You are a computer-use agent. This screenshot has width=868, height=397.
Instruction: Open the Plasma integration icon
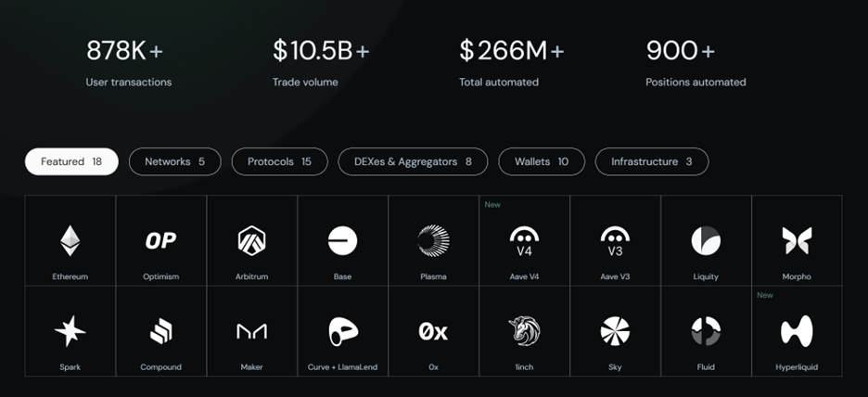point(433,241)
